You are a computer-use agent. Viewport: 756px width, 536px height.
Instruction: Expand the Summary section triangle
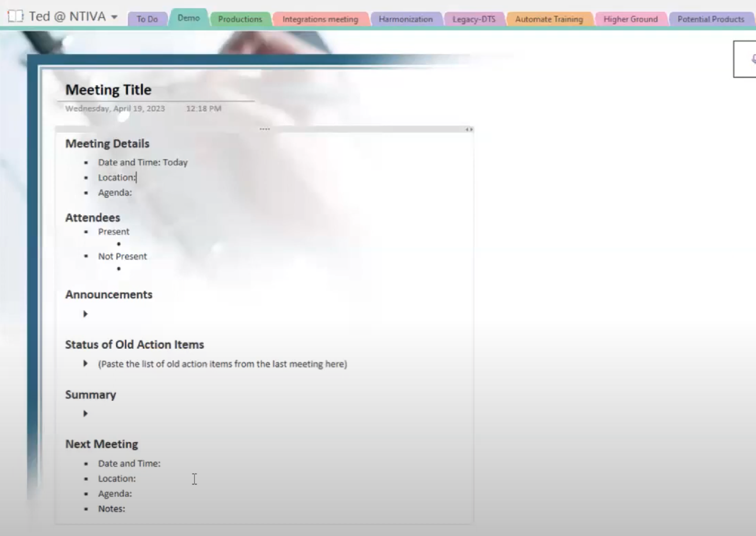pos(85,413)
